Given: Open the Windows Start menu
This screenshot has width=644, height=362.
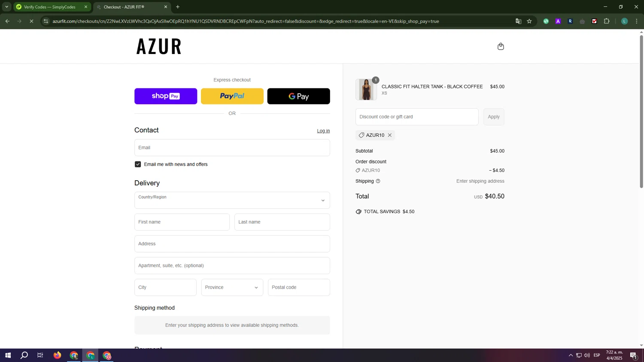Looking at the screenshot, I should pos(8,355).
